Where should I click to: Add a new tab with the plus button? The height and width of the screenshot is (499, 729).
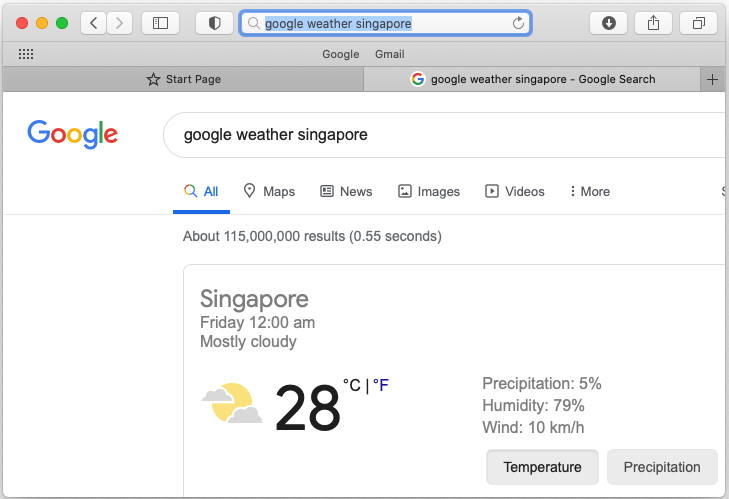point(712,80)
